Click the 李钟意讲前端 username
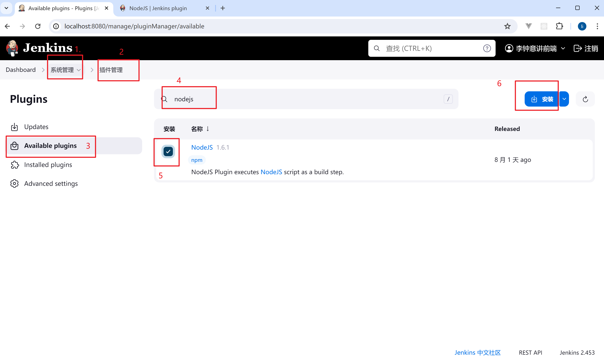604x364 pixels. (536, 49)
